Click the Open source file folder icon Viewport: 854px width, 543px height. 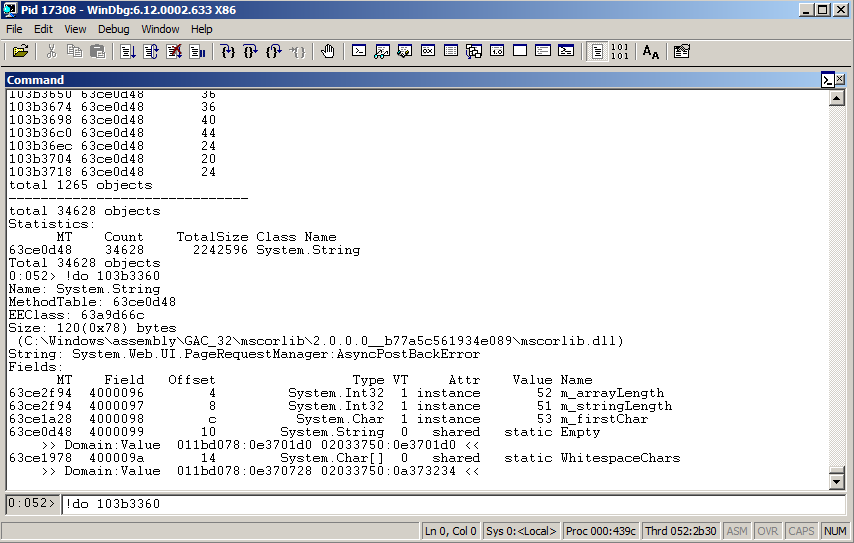tap(20, 51)
